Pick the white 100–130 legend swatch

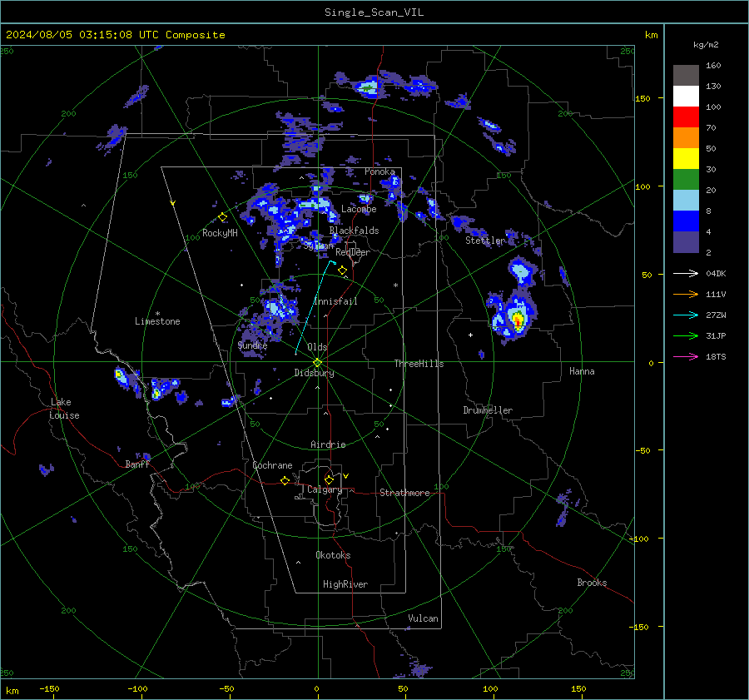pyautogui.click(x=686, y=97)
